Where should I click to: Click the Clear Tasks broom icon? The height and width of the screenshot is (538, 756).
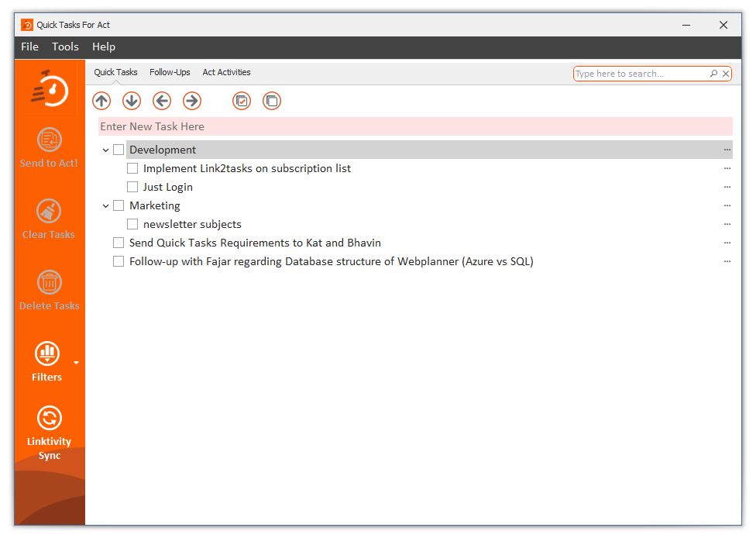tap(49, 211)
